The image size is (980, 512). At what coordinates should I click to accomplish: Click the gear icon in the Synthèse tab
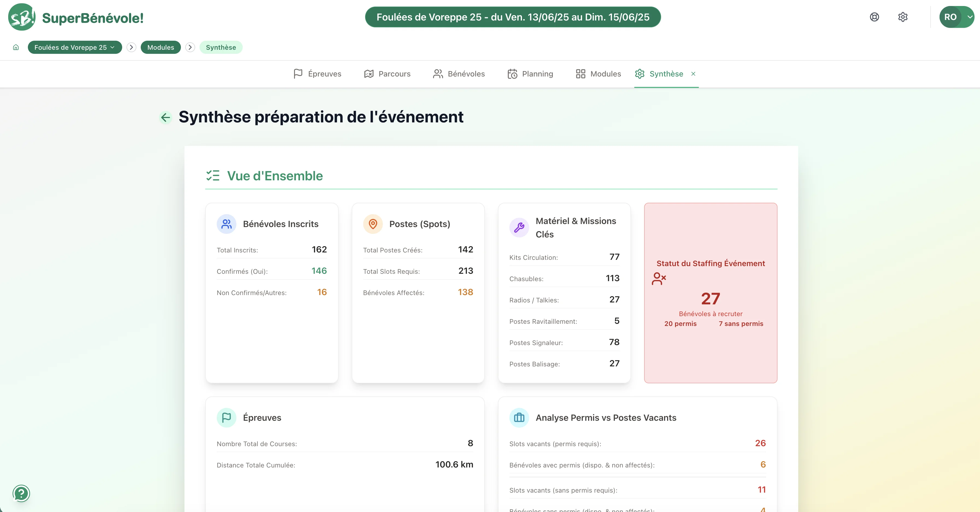(639, 74)
